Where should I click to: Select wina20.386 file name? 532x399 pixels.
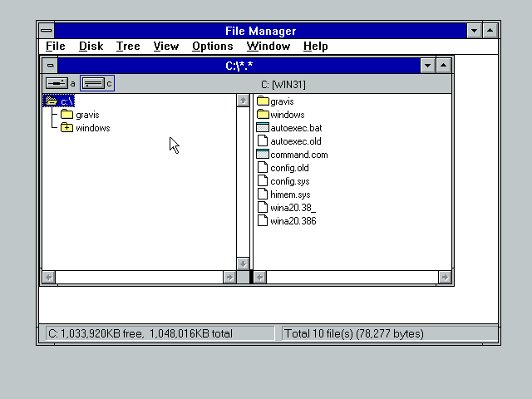tap(293, 221)
